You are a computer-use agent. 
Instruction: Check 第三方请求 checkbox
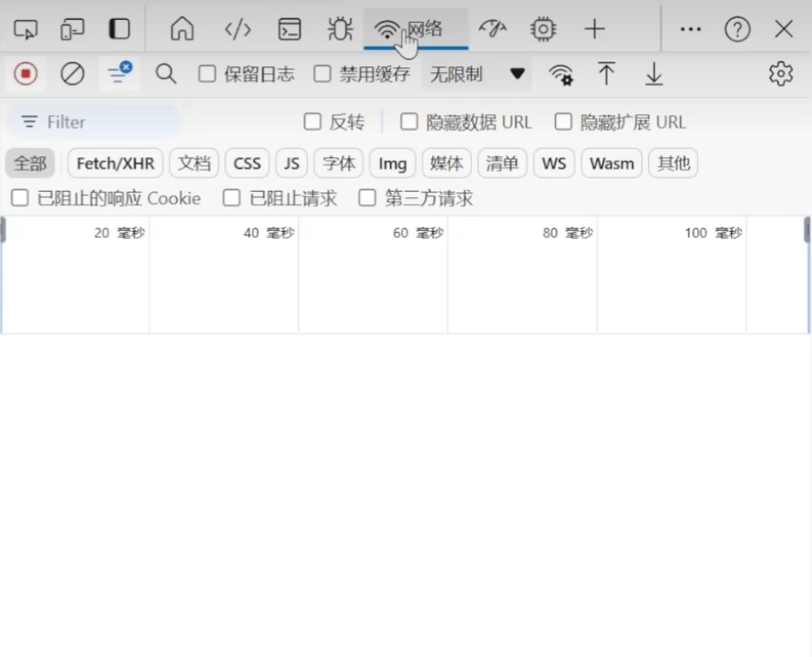point(367,197)
